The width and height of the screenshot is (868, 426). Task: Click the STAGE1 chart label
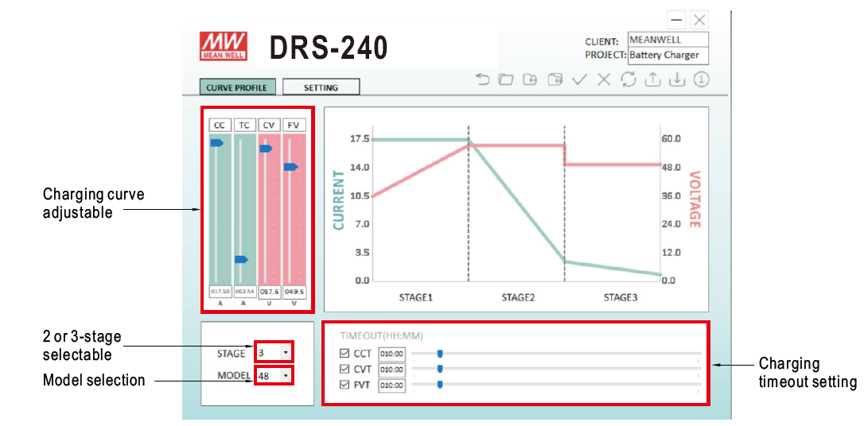[416, 298]
